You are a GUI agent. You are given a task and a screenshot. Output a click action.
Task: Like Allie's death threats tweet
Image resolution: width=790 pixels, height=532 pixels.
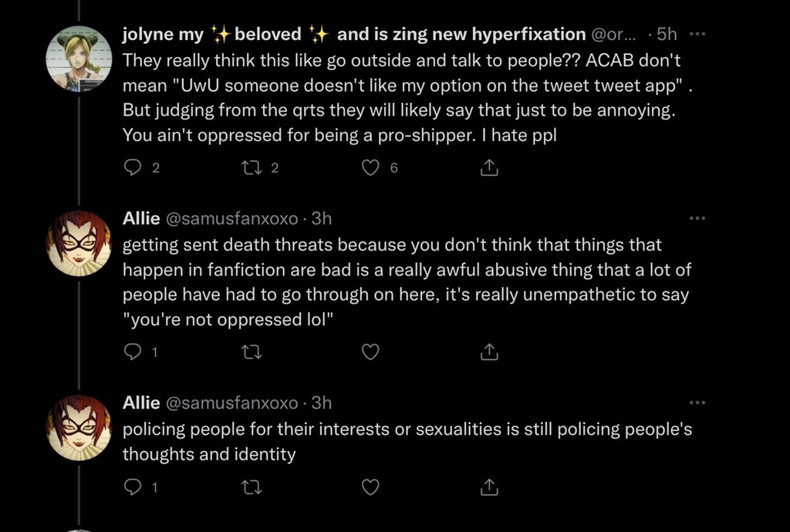pos(371,352)
